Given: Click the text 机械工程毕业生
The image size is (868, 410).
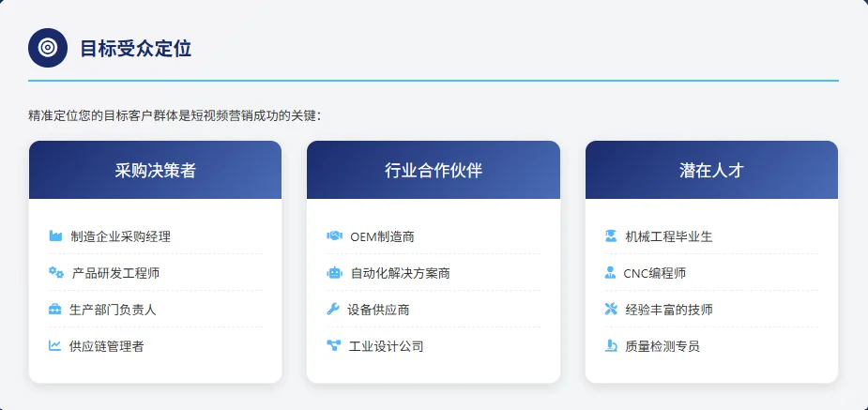Looking at the screenshot, I should pos(669,236).
